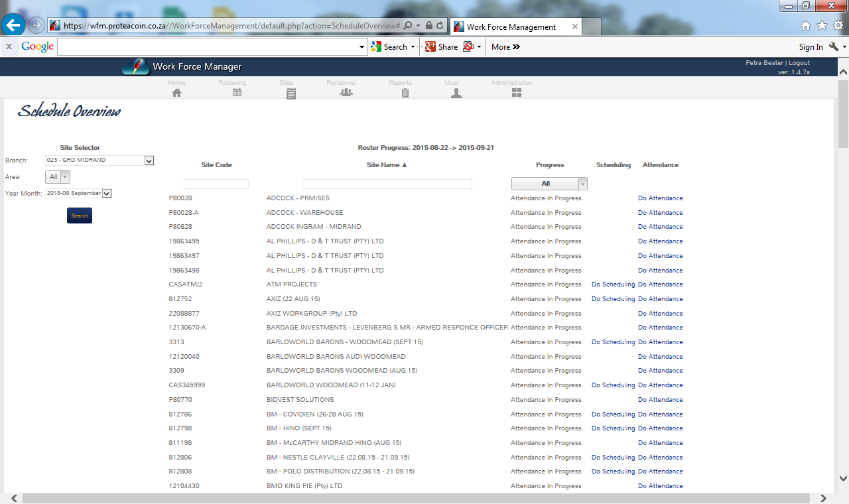Open the User person icon
The height and width of the screenshot is (504, 849).
click(456, 94)
